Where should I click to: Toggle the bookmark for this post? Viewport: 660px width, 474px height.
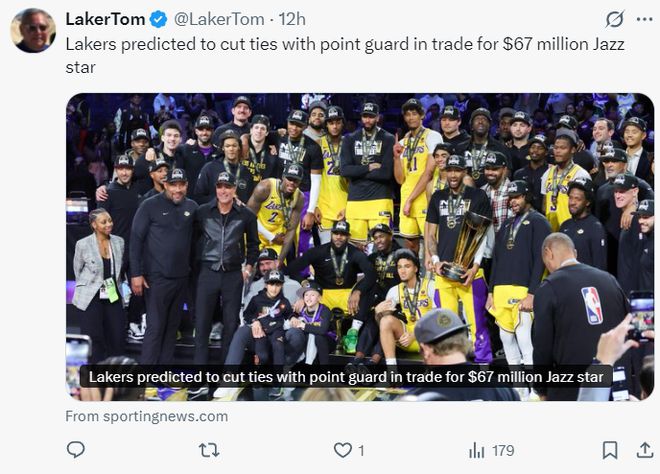[x=609, y=450]
